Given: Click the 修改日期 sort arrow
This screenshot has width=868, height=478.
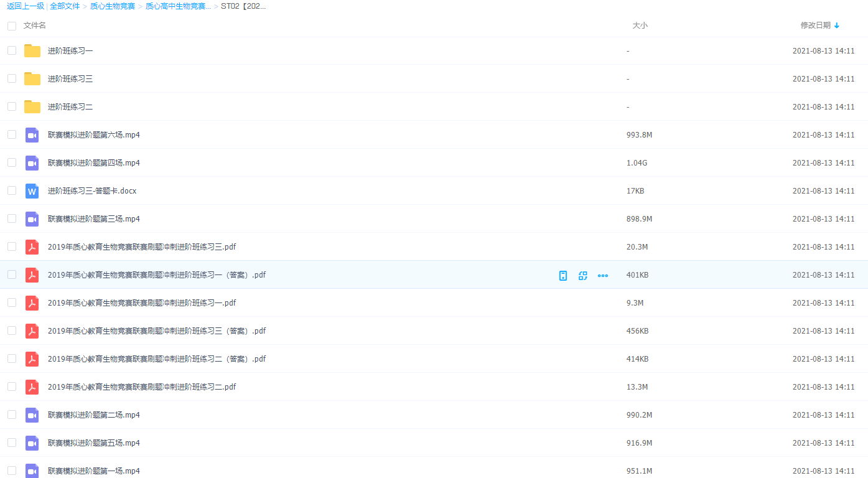Looking at the screenshot, I should 837,26.
